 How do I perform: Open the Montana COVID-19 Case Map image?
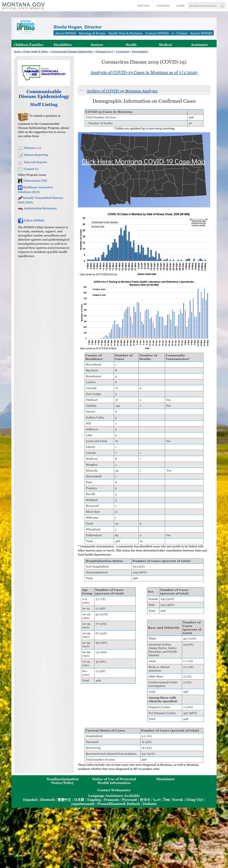[144, 170]
